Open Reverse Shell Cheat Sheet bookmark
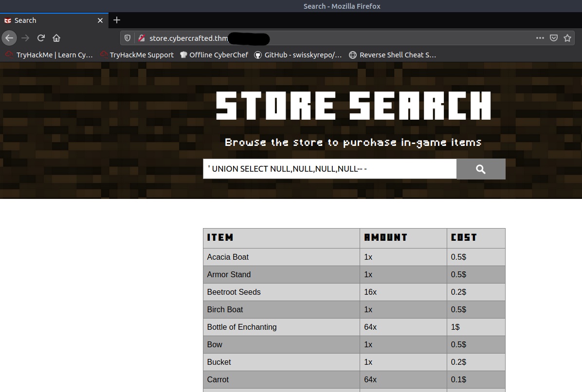The image size is (582, 392). pyautogui.click(x=392, y=55)
